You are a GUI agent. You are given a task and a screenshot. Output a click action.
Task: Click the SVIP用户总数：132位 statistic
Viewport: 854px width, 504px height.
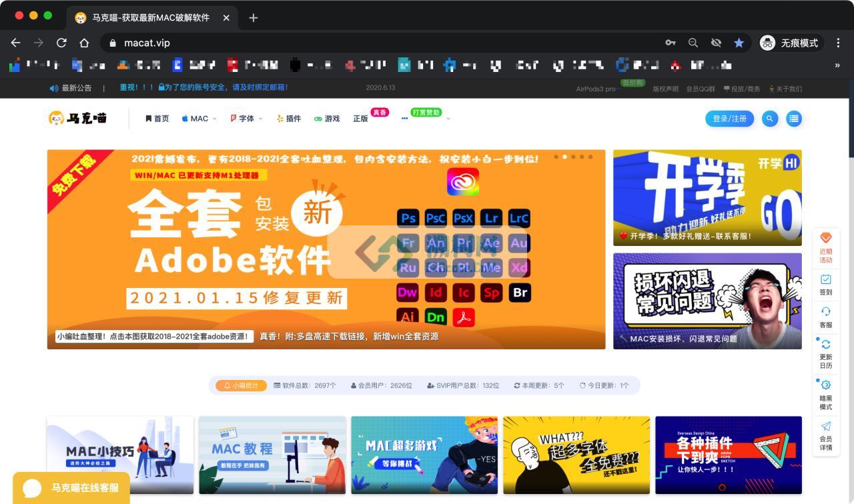pos(463,385)
